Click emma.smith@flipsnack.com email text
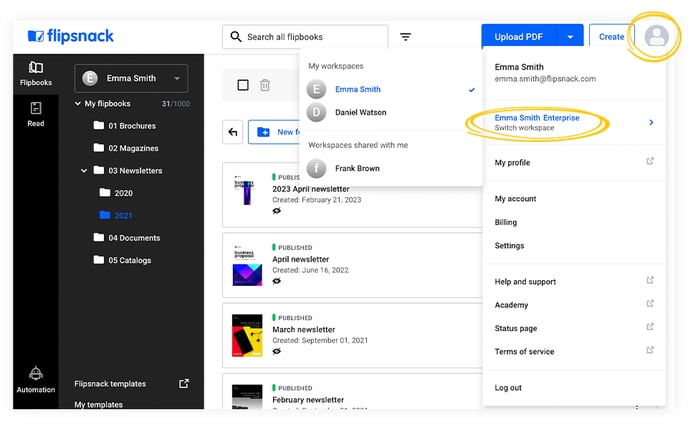Viewport: 688px width, 430px height. pyautogui.click(x=545, y=79)
